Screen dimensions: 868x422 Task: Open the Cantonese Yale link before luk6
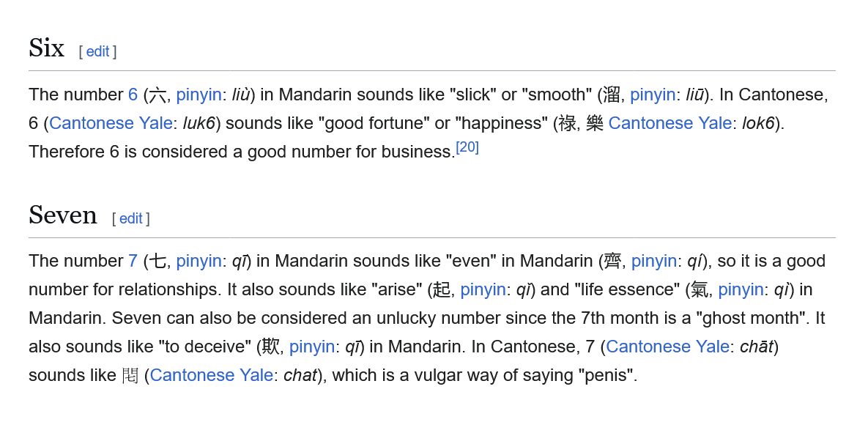pyautogui.click(x=111, y=123)
